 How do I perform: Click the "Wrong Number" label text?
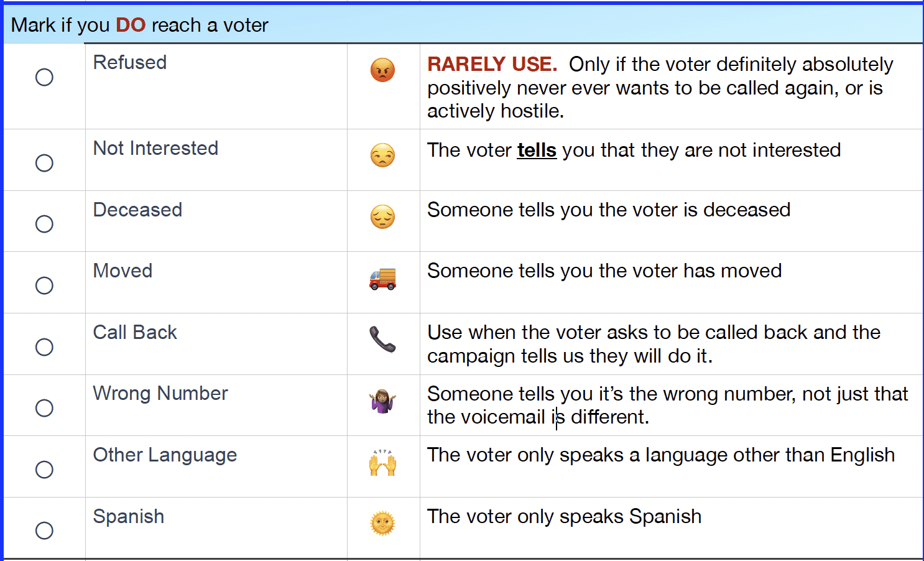pos(160,393)
